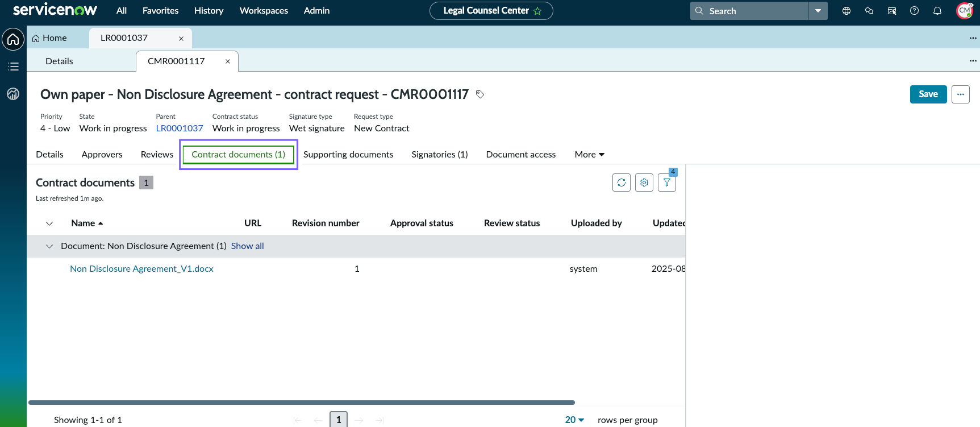Refresh the Contract documents list

click(x=622, y=183)
